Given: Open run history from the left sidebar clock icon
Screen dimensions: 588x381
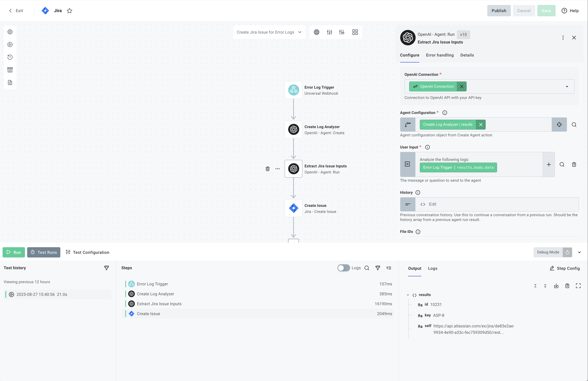Looking at the screenshot, I should [x=10, y=57].
